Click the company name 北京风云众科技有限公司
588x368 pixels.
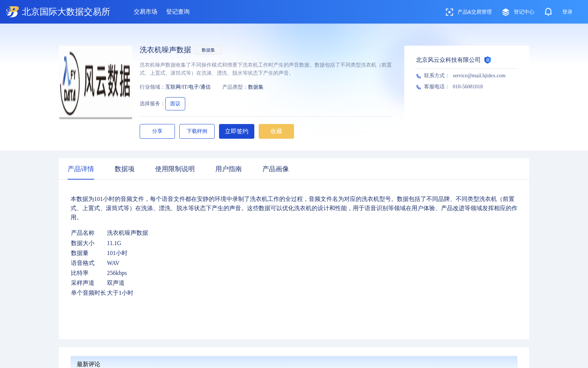[448, 60]
